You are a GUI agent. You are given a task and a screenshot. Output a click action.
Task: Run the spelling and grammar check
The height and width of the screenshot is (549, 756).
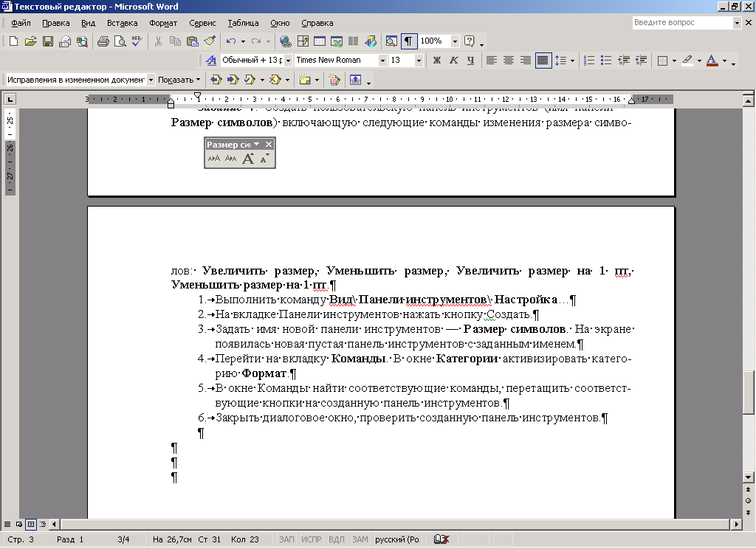(137, 41)
